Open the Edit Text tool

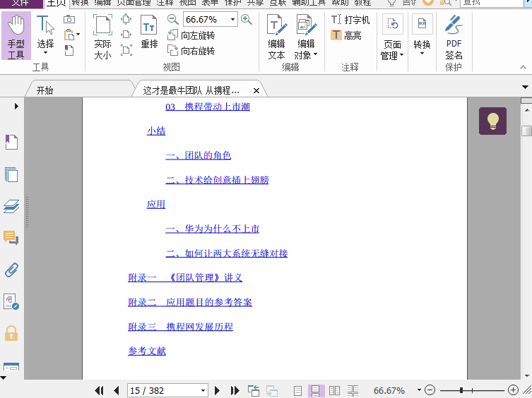point(276,37)
